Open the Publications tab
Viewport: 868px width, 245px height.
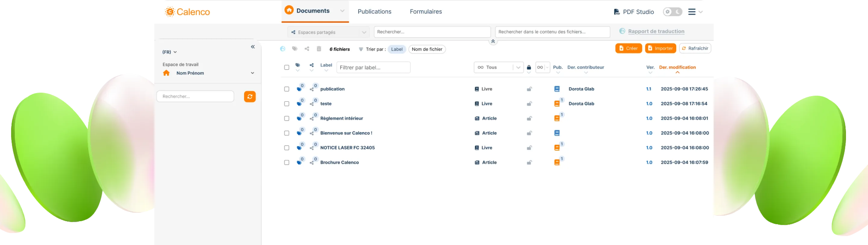pos(374,11)
